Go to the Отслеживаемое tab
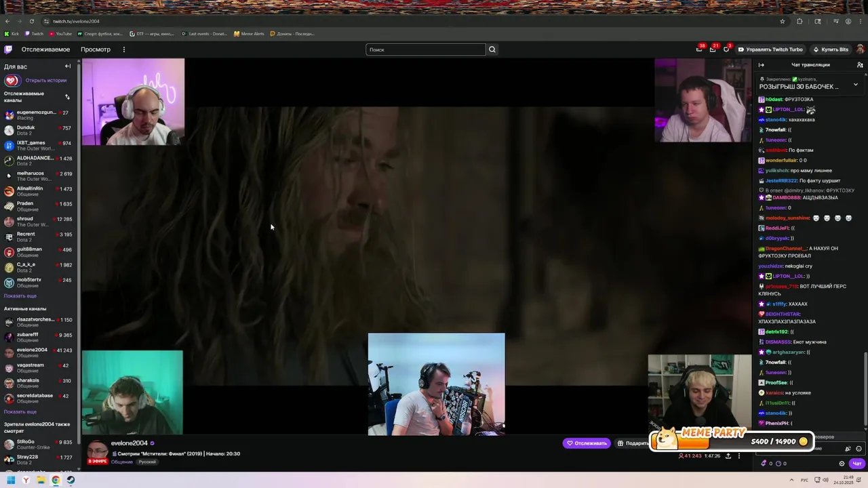This screenshot has height=488, width=868. coord(45,49)
